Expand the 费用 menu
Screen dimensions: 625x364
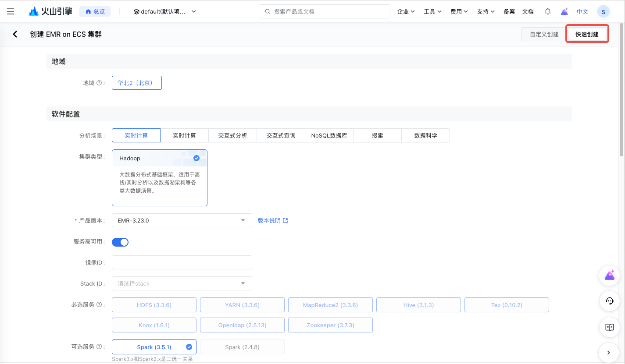(459, 11)
